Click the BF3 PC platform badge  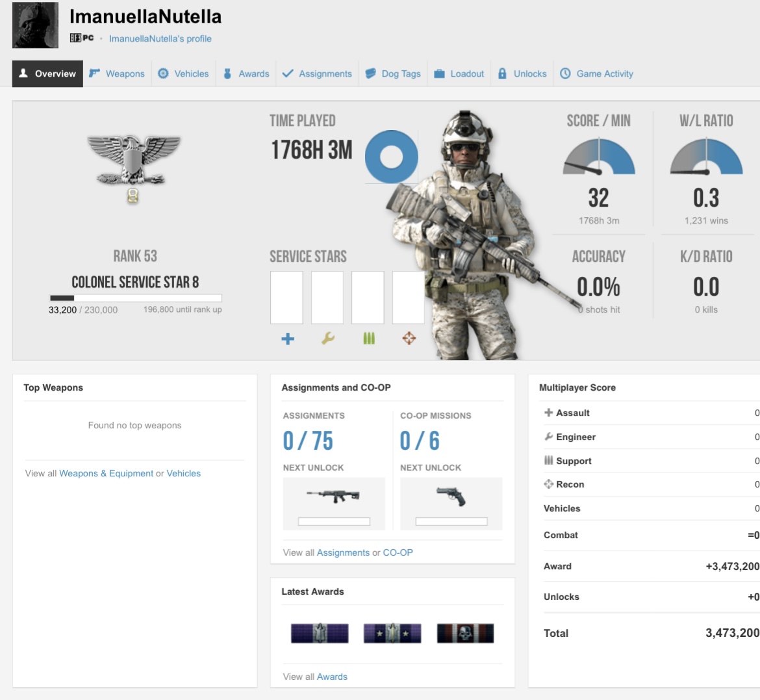point(81,38)
